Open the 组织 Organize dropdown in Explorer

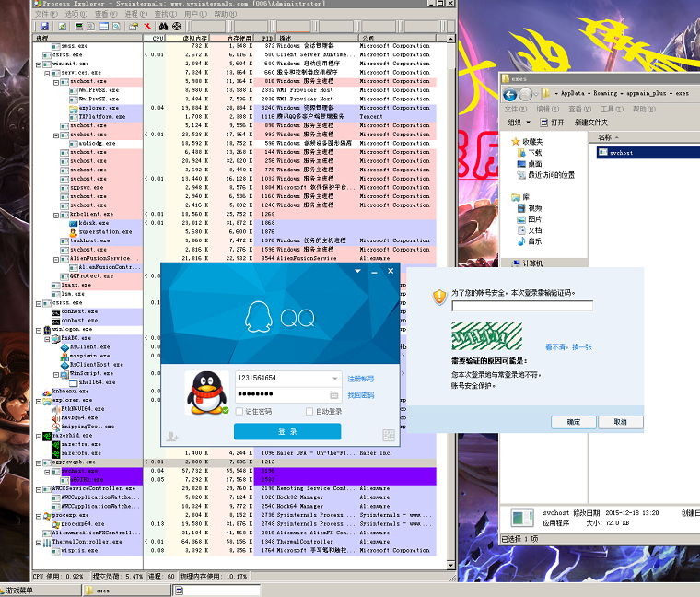(x=519, y=123)
